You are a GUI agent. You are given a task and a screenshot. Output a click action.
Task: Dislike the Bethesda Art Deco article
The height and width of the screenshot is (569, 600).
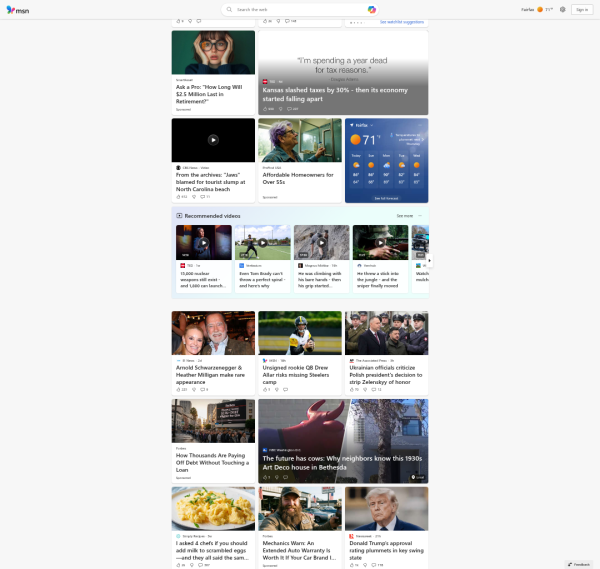pyautogui.click(x=277, y=477)
